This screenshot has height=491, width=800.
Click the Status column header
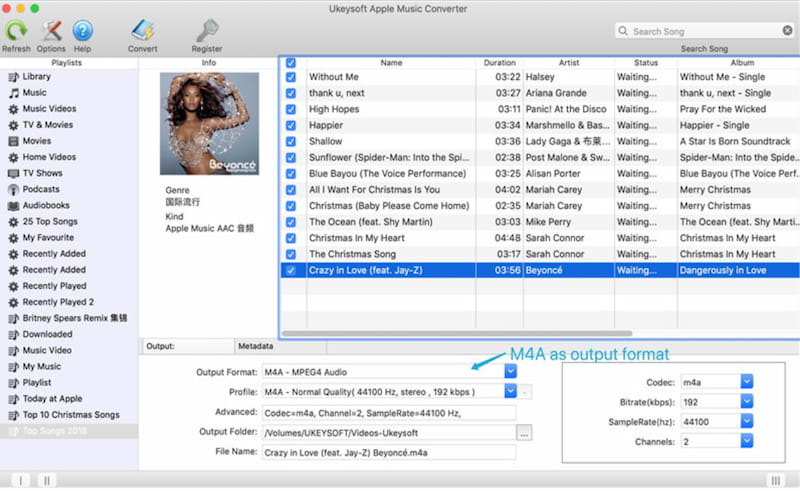coord(646,63)
